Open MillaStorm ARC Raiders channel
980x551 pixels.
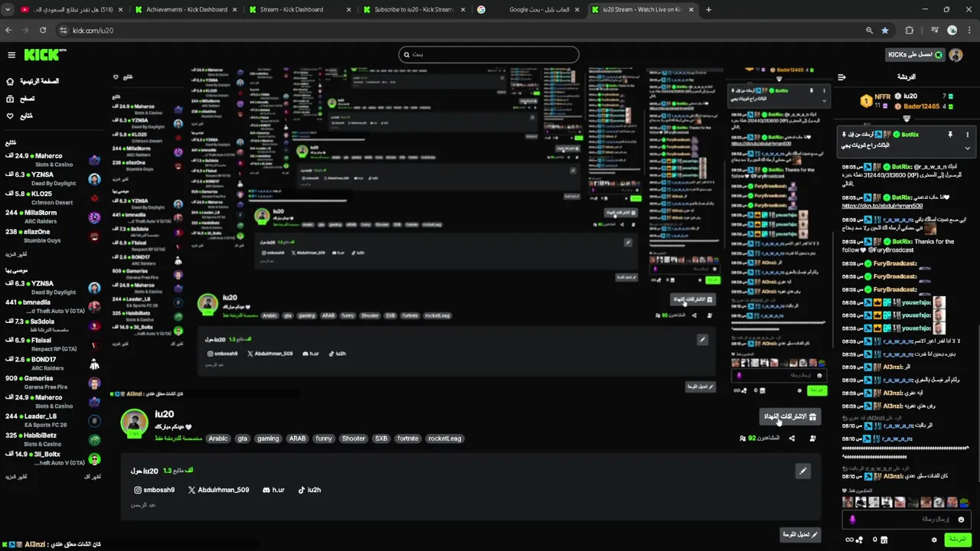pos(52,217)
